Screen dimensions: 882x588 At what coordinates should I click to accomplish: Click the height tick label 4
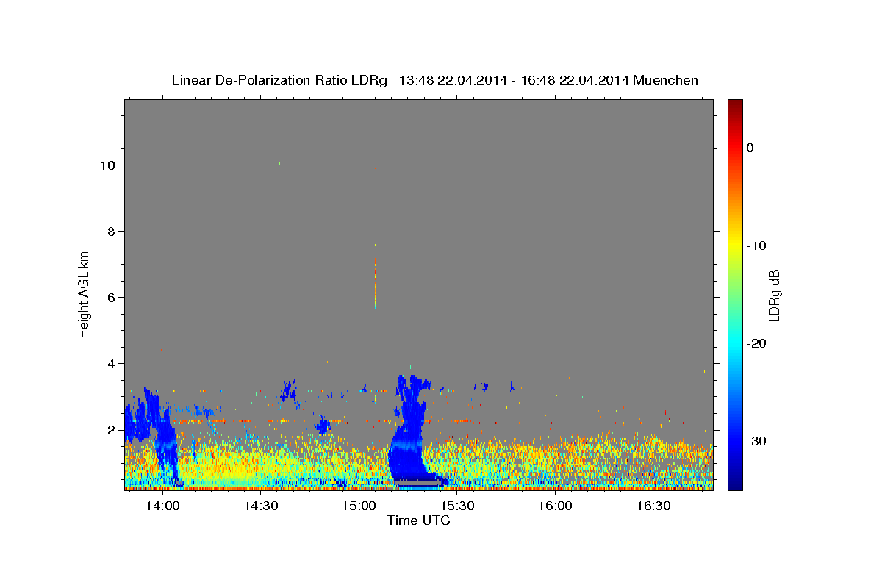(x=112, y=364)
